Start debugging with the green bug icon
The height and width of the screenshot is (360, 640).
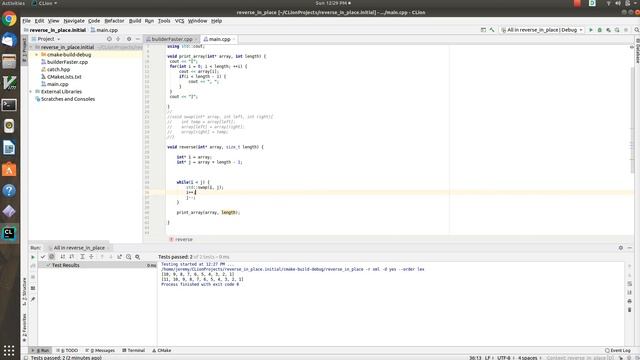click(x=600, y=30)
